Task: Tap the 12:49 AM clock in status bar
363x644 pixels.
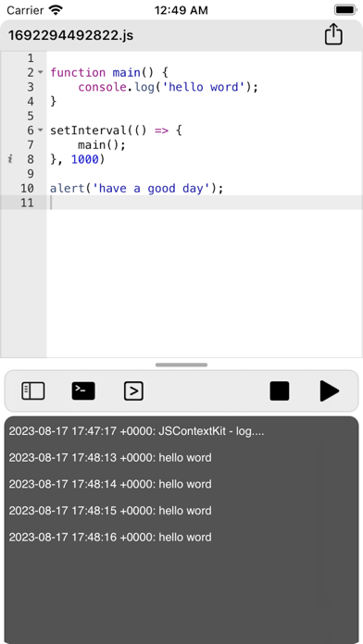Action: (x=181, y=10)
